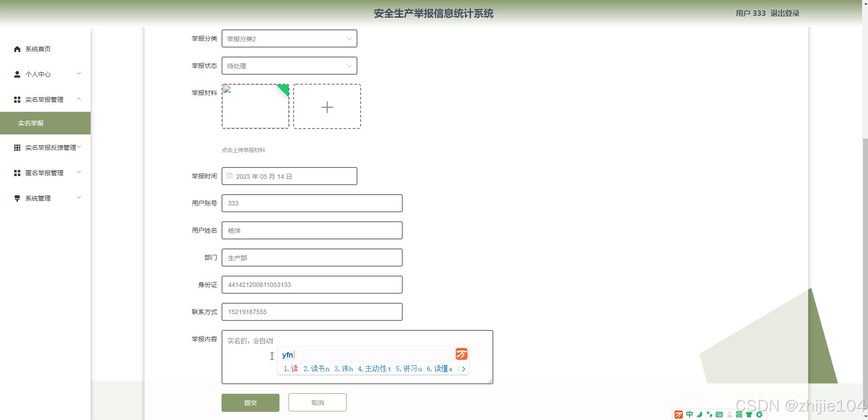Image resolution: width=868 pixels, height=420 pixels.
Task: Open the 举报分类 dropdown
Action: click(x=289, y=39)
